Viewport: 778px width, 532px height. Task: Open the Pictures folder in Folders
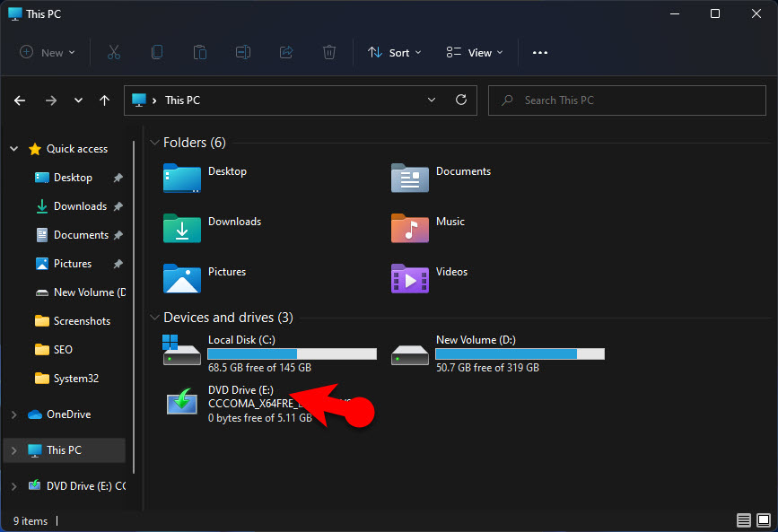[205, 278]
